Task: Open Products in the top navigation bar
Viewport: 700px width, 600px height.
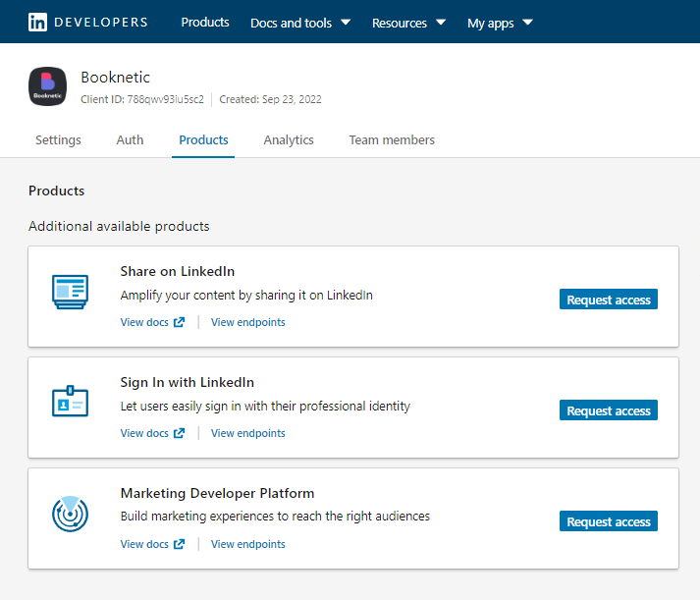Action: 205,23
